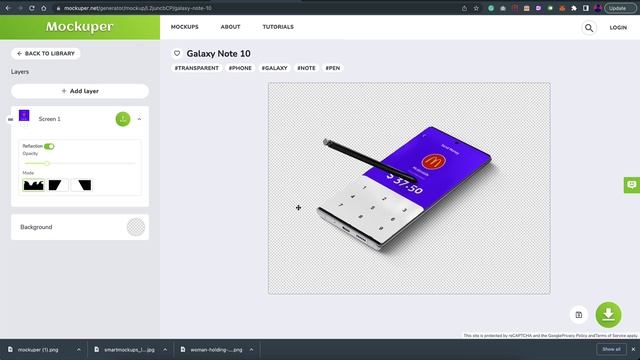640x360 pixels.
Task: Click the browser home icon
Action: pos(44,8)
